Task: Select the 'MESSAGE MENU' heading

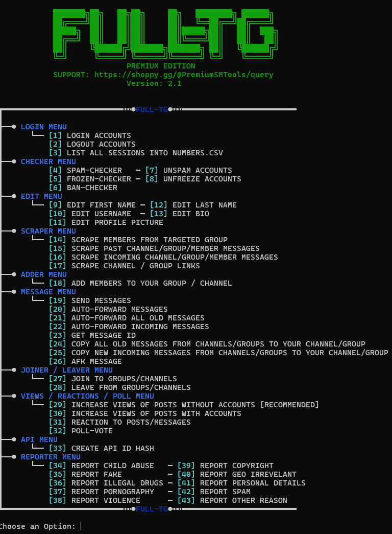Action: (x=48, y=292)
